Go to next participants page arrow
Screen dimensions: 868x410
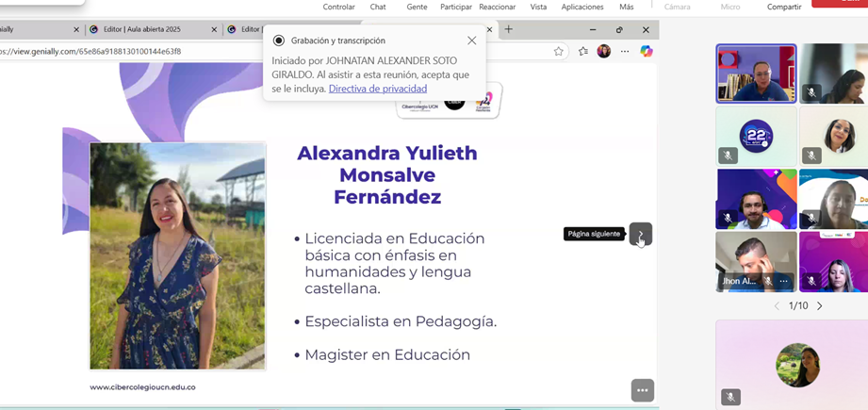[819, 306]
